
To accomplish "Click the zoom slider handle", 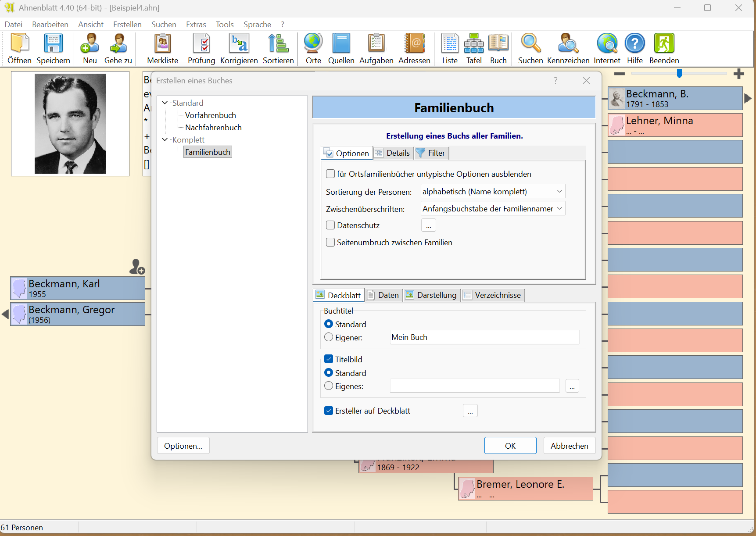I will pyautogui.click(x=679, y=73).
